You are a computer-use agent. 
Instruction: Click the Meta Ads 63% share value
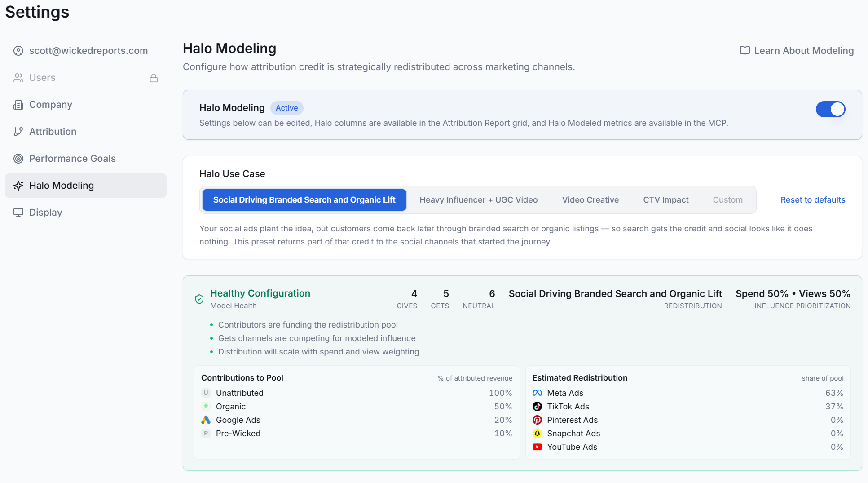[834, 393]
